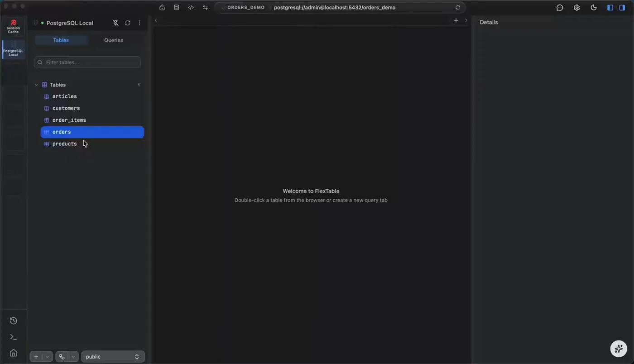The image size is (634, 364).
Task: Click the swap arrows icon in top toolbar
Action: coord(206,8)
